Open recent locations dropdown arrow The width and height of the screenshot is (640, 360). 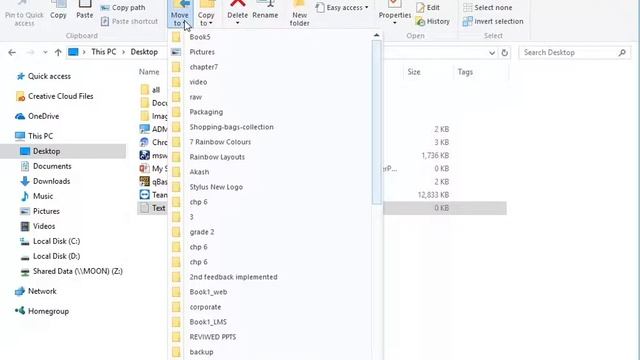coord(45,52)
